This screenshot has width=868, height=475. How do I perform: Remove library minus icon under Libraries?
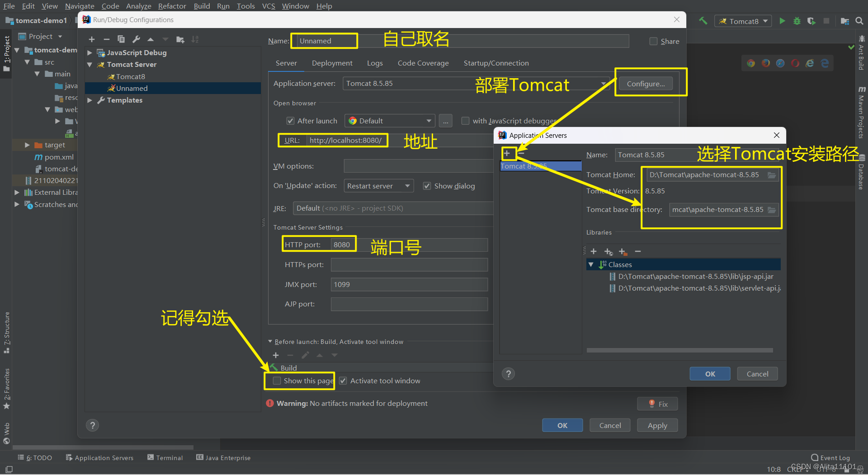tap(638, 251)
